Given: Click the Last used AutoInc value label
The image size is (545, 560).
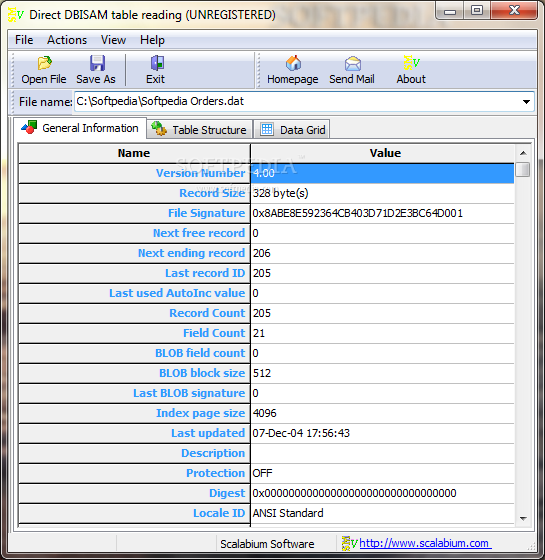Looking at the screenshot, I should point(134,294).
